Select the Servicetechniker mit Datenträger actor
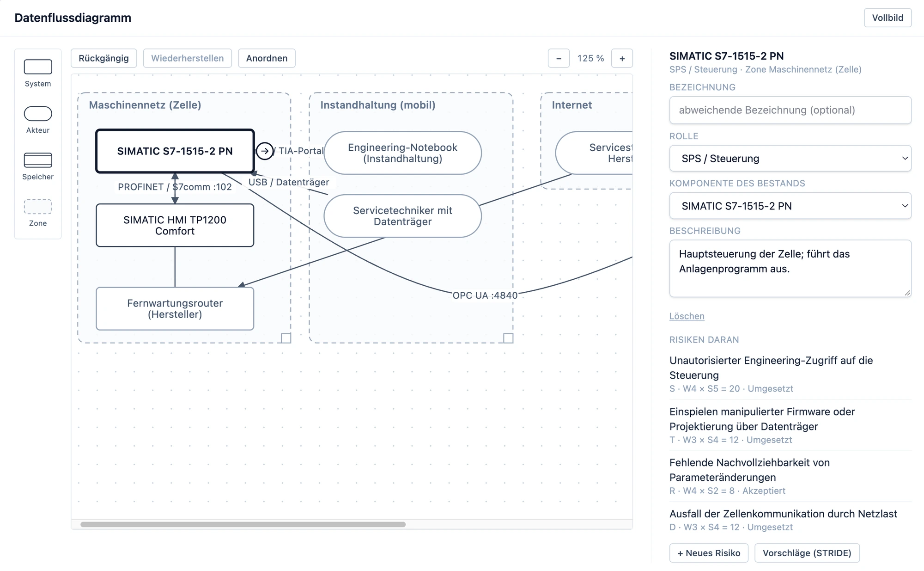Screen dimensions: 924x571 (x=402, y=216)
